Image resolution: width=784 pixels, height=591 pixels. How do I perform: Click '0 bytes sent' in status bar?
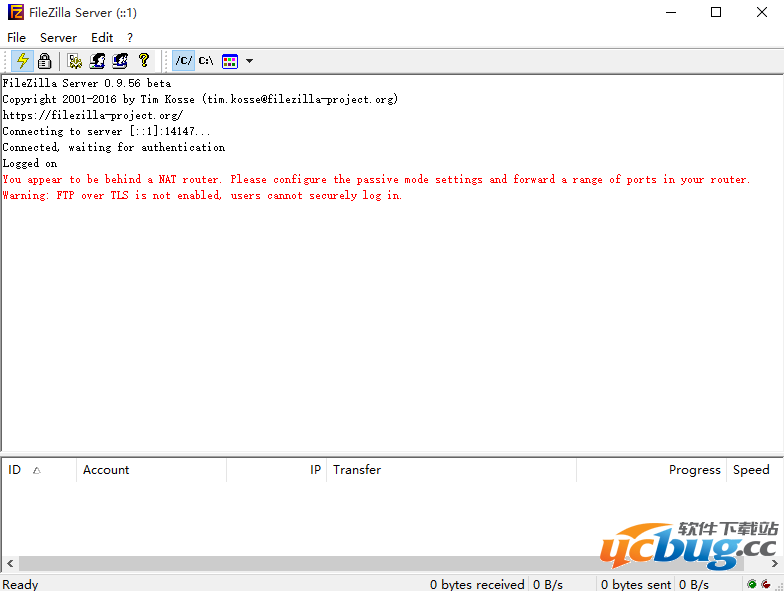click(x=636, y=584)
